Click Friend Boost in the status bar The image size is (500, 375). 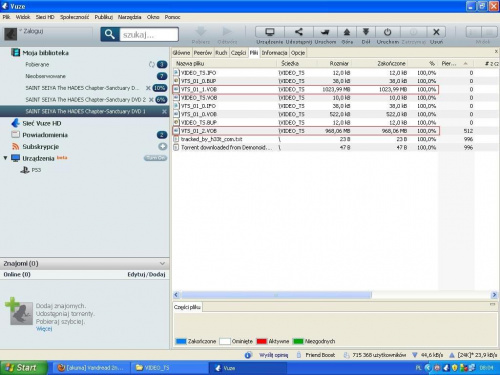click(x=320, y=355)
